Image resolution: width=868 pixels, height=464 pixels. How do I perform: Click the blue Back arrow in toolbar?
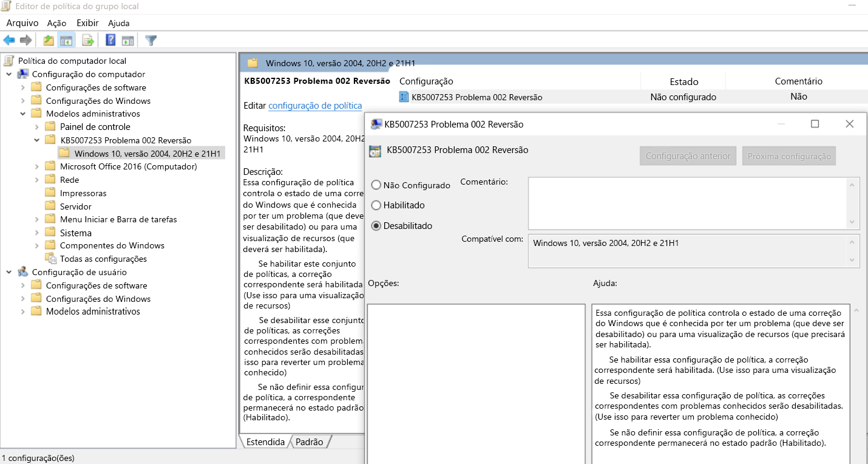point(9,41)
